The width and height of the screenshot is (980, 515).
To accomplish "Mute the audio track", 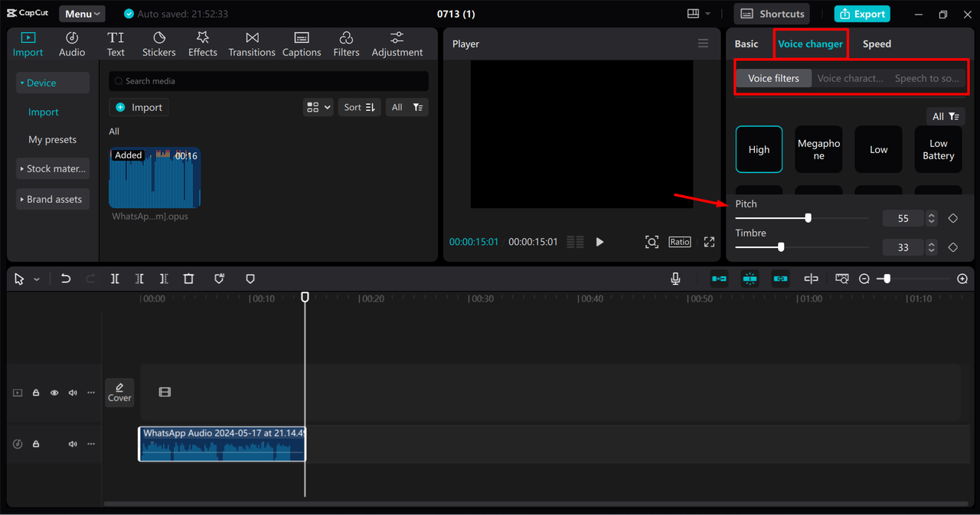I will point(73,444).
